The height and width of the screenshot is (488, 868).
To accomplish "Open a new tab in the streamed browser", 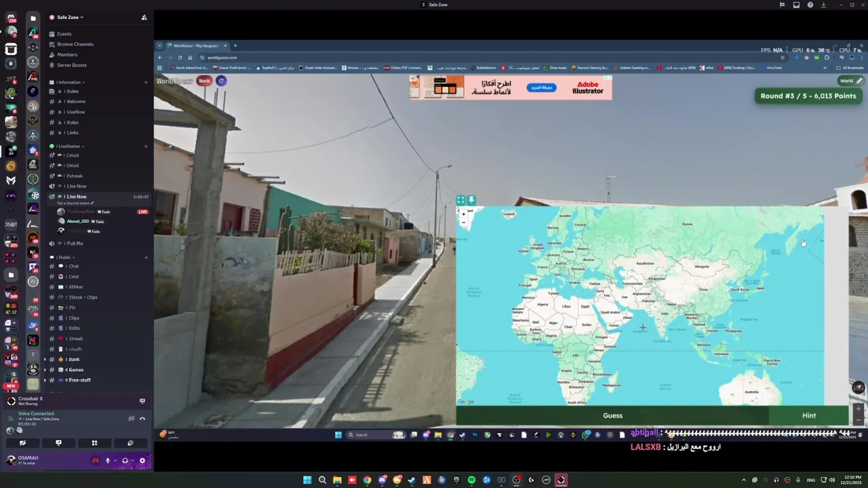I will 235,46.
